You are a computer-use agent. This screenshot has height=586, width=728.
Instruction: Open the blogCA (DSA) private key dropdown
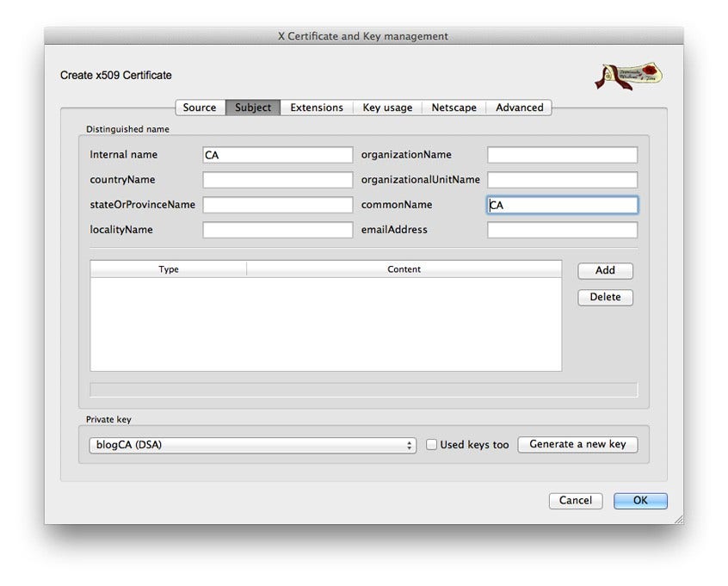(251, 444)
